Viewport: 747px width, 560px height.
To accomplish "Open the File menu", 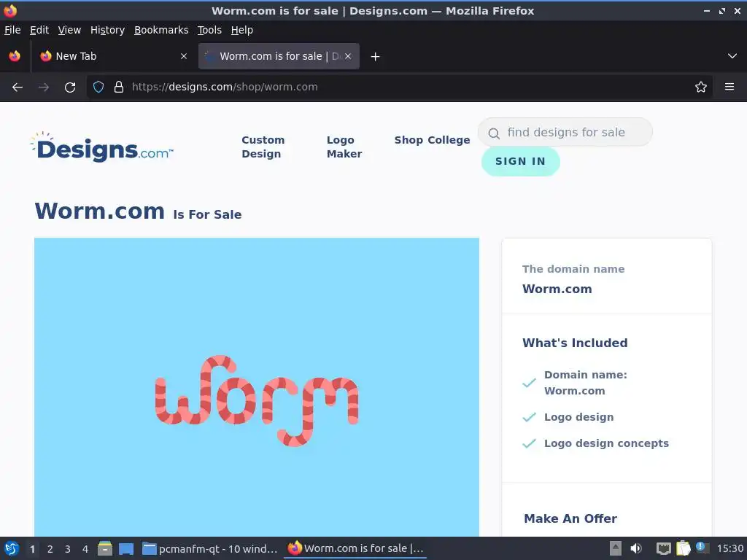I will pos(12,30).
